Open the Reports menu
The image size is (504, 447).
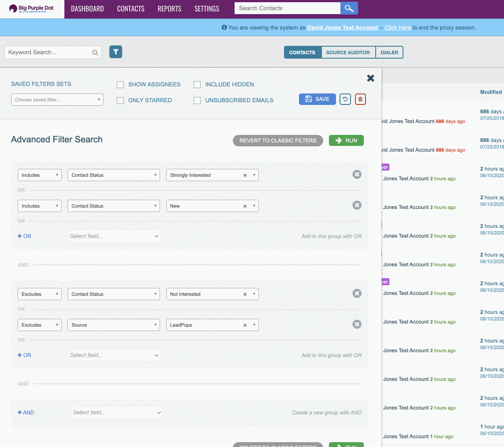169,9
